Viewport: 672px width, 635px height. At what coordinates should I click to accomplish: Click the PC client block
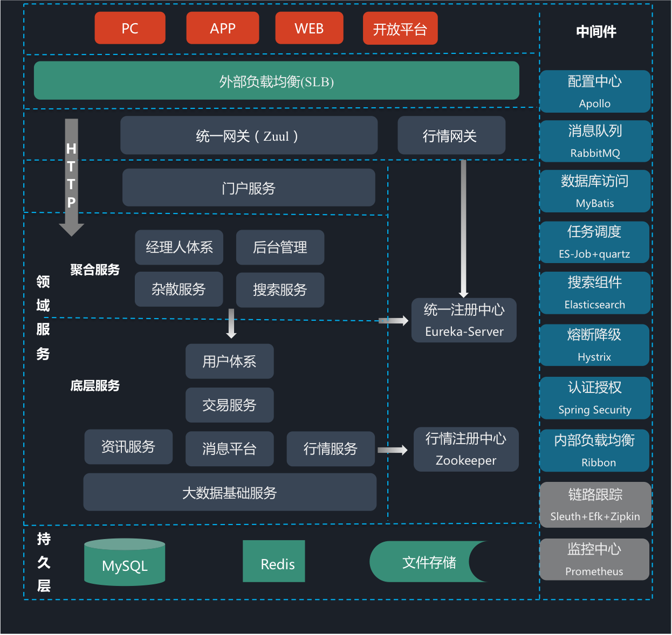129,28
